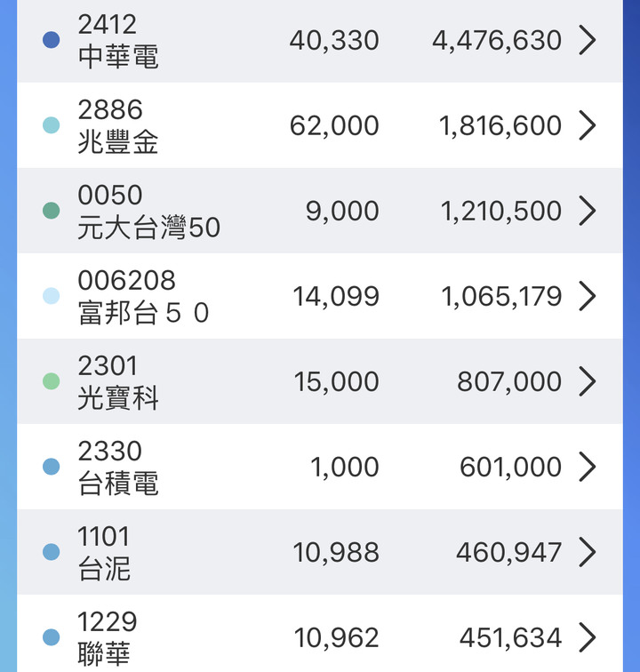Open the 中華電 stock name
The width and height of the screenshot is (640, 672).
[x=118, y=57]
